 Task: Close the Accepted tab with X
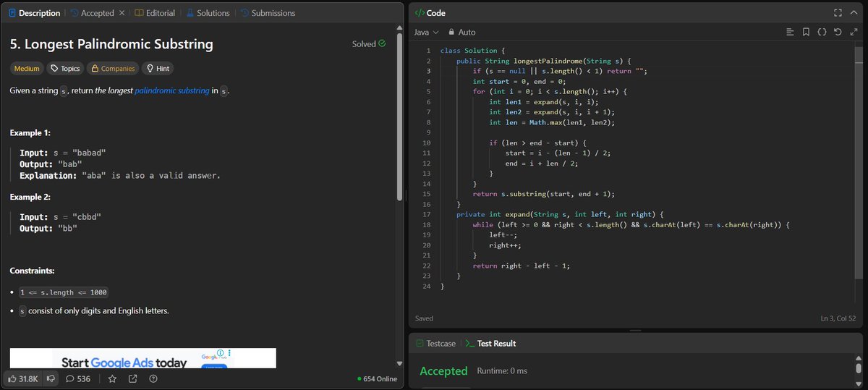122,13
